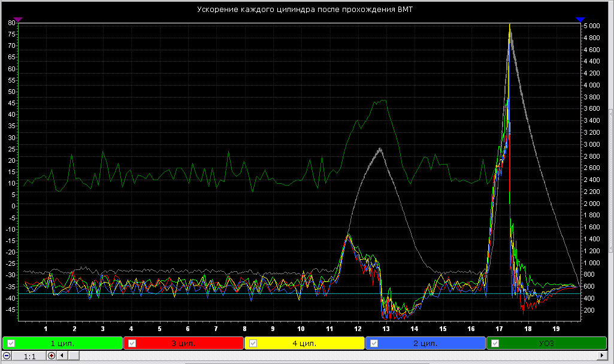Reset chart zoom with the 1:1 button
614x364 pixels.
point(30,356)
